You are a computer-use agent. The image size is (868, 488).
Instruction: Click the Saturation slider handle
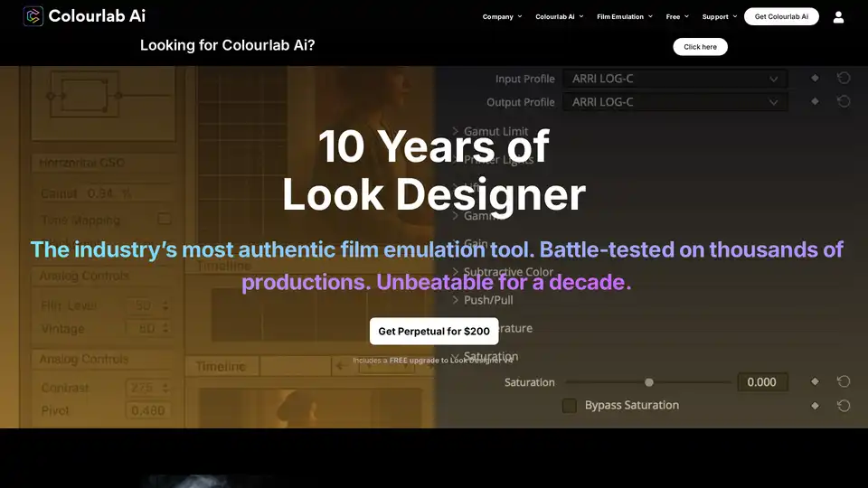[648, 382]
